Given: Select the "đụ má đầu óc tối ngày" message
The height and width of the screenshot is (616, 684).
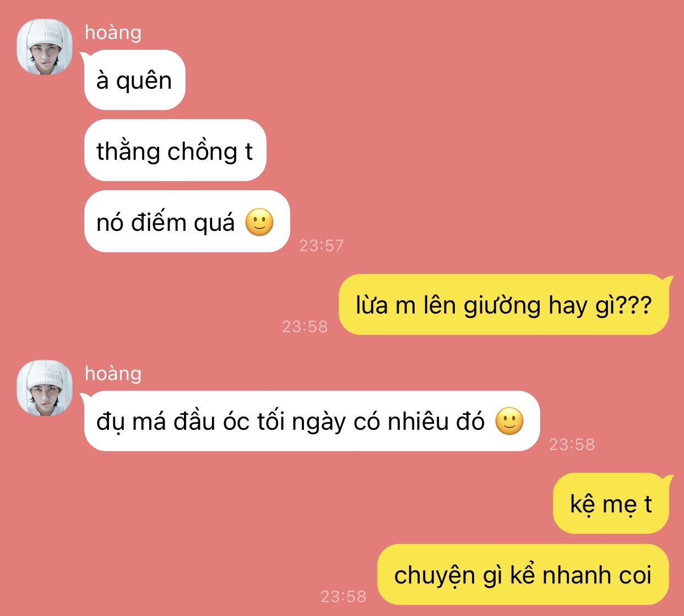Looking at the screenshot, I should (312, 422).
